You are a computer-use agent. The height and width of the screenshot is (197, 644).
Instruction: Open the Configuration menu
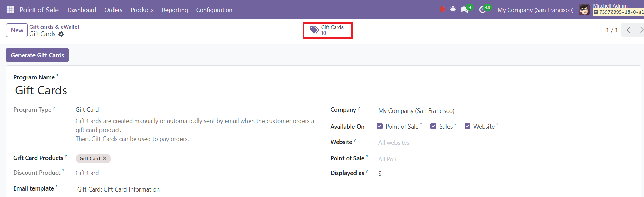point(214,10)
